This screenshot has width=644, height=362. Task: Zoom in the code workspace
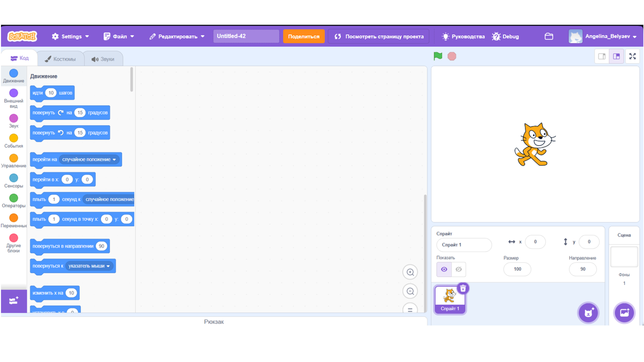410,272
